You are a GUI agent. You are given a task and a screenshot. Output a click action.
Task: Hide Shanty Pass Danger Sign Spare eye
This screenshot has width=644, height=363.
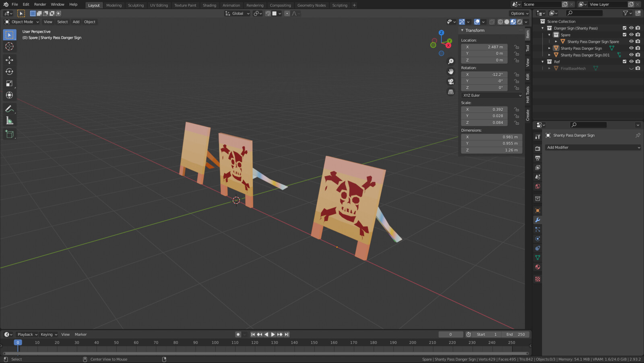point(631,41)
